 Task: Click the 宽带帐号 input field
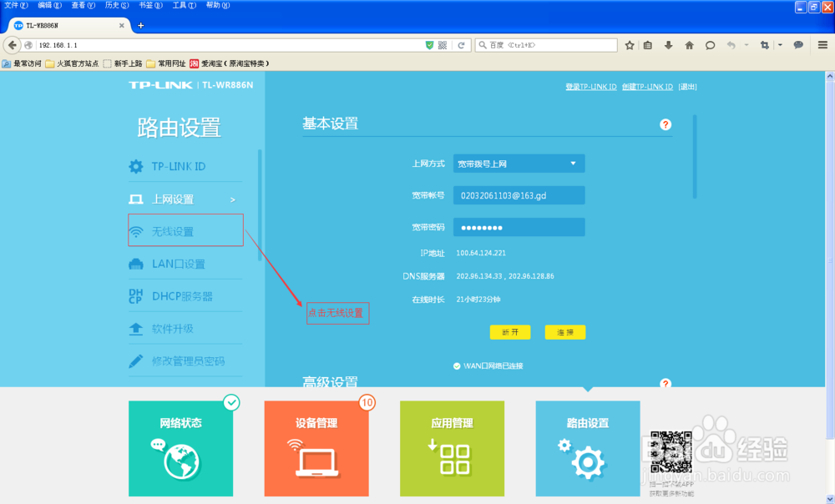(519, 195)
